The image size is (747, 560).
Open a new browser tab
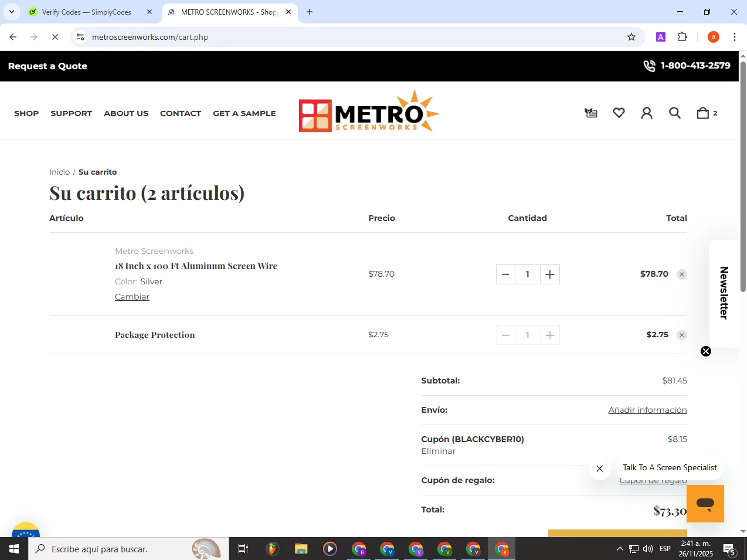coord(309,12)
